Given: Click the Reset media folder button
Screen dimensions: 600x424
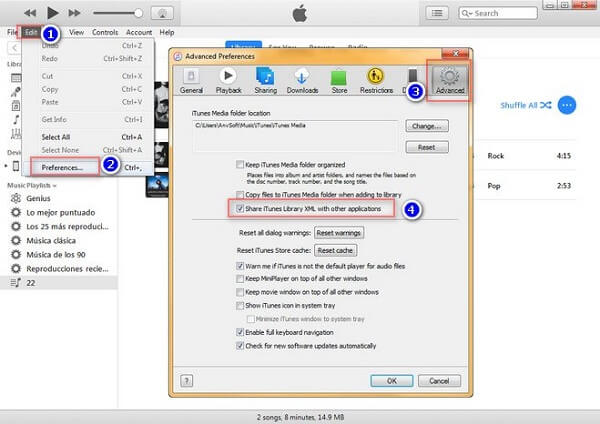Looking at the screenshot, I should click(x=427, y=147).
